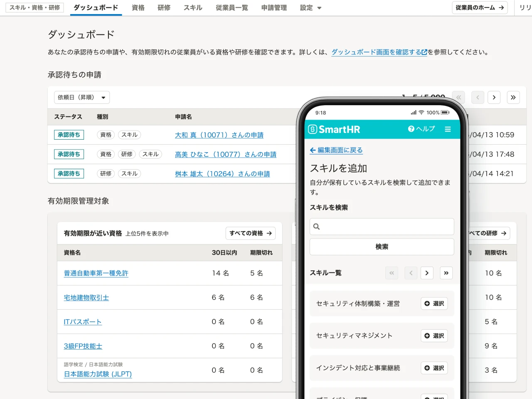
Task: Open the 依頼日（昇順）sort dropdown
Action: click(81, 97)
